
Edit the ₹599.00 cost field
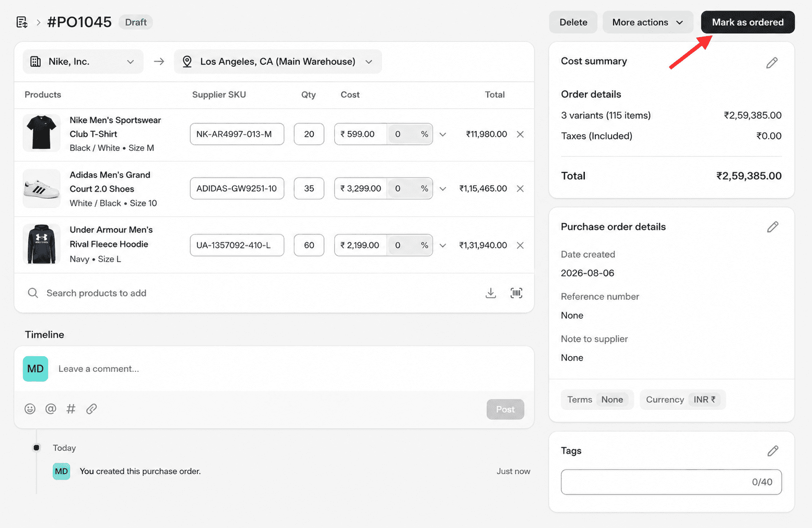[x=361, y=134]
